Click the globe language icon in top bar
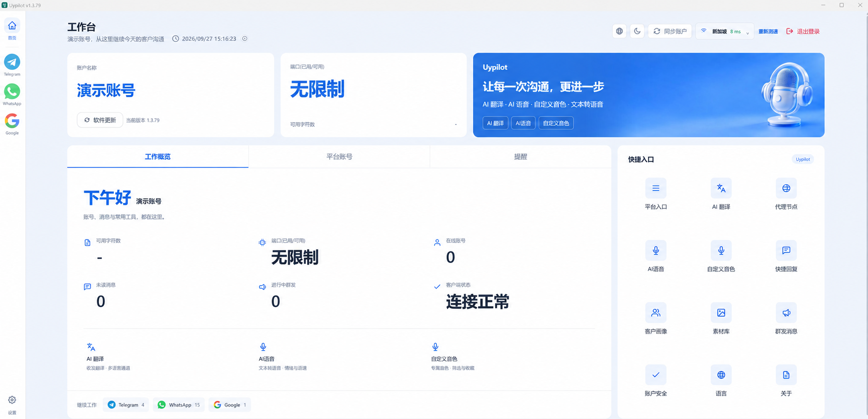Screen dimensions: 868x419 point(620,31)
